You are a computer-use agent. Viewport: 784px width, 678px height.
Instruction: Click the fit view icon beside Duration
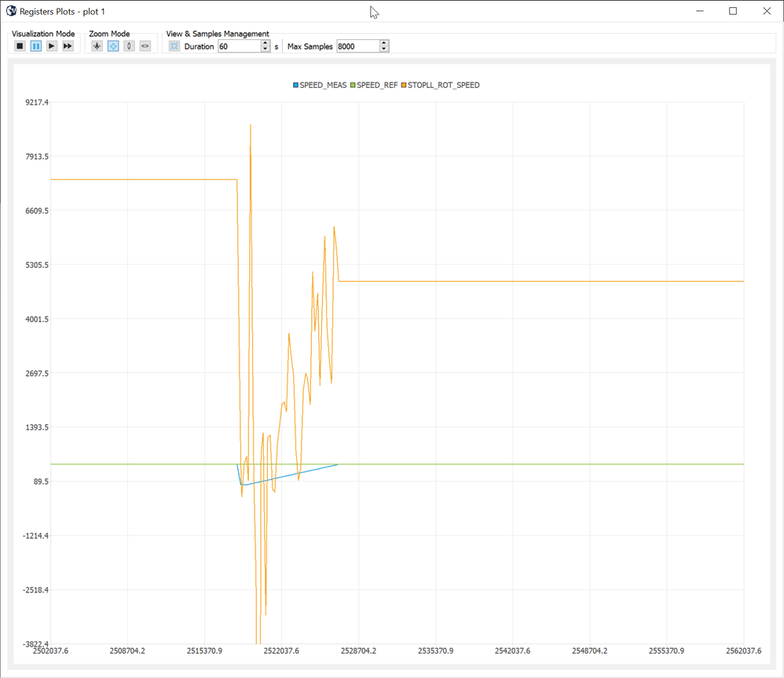tap(174, 46)
